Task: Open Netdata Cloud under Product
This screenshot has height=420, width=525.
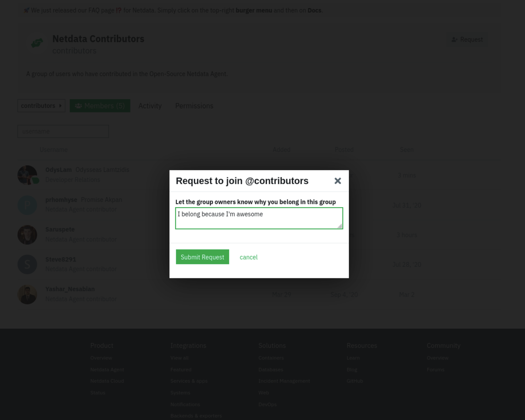Action: (x=107, y=381)
